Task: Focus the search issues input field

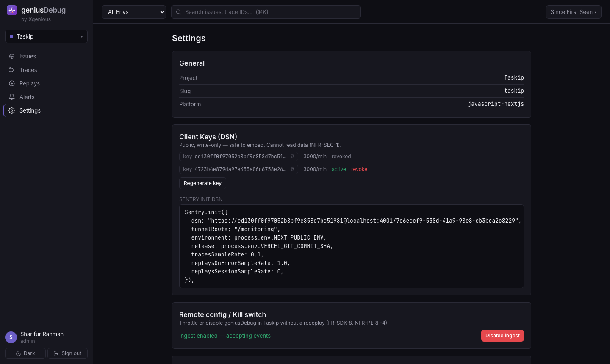Action: (266, 12)
